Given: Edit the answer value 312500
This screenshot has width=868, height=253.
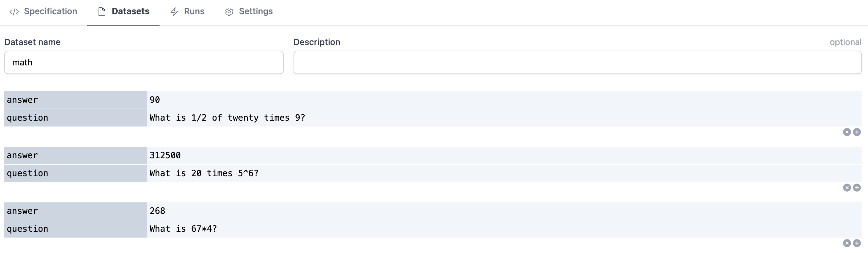Looking at the screenshot, I should [x=504, y=156].
